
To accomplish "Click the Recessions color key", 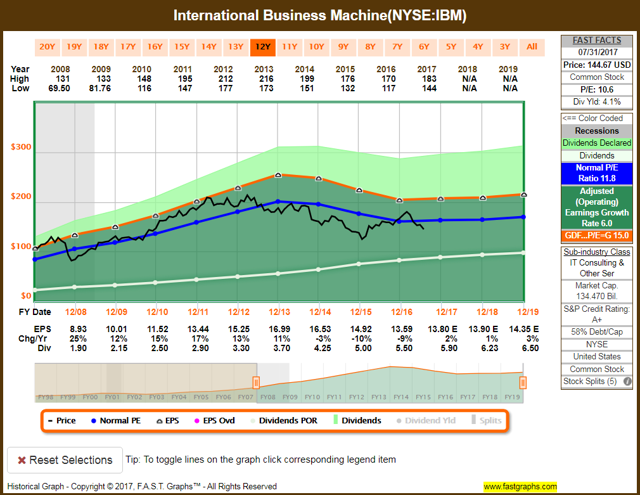I will point(597,131).
